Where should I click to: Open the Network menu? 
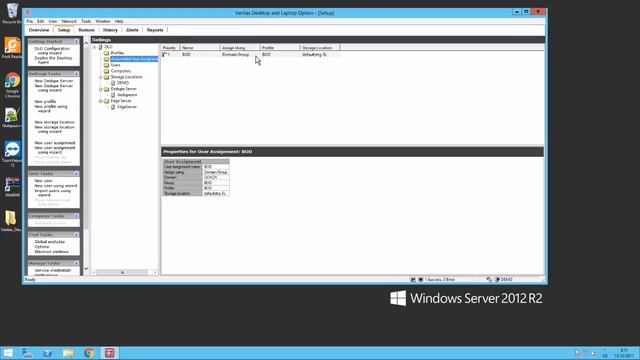pyautogui.click(x=69, y=21)
